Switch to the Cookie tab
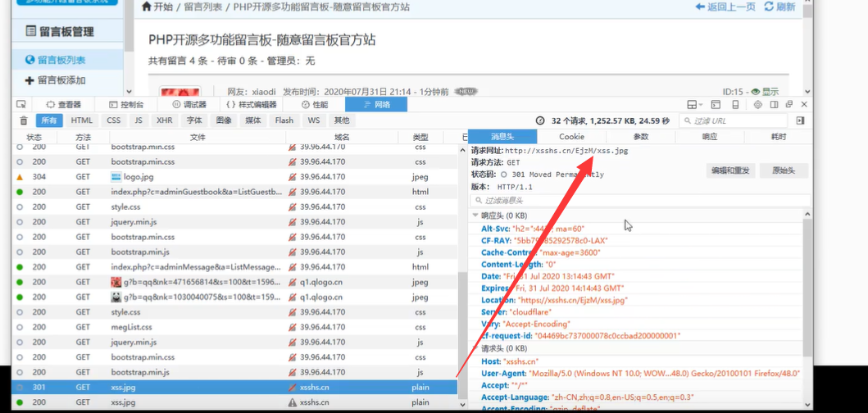The width and height of the screenshot is (868, 413). pyautogui.click(x=571, y=137)
